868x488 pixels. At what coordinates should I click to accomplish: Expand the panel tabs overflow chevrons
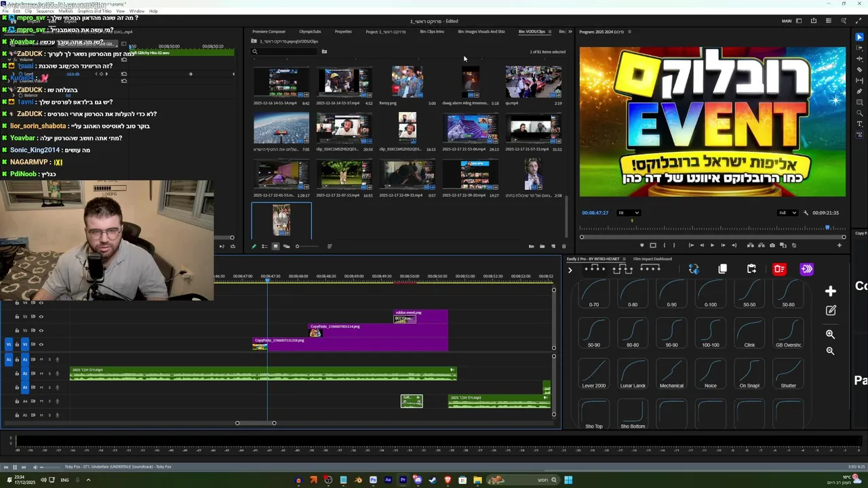coord(570,32)
